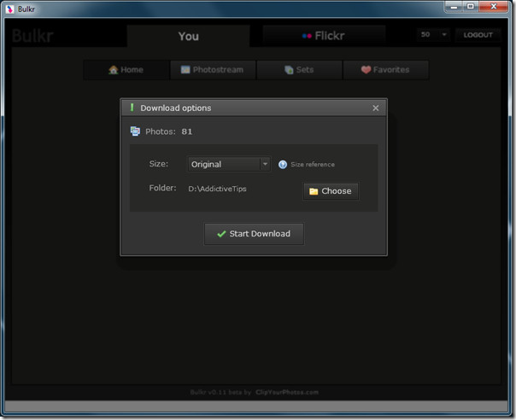Click the folder path D:\AddictiveTips

[217, 189]
